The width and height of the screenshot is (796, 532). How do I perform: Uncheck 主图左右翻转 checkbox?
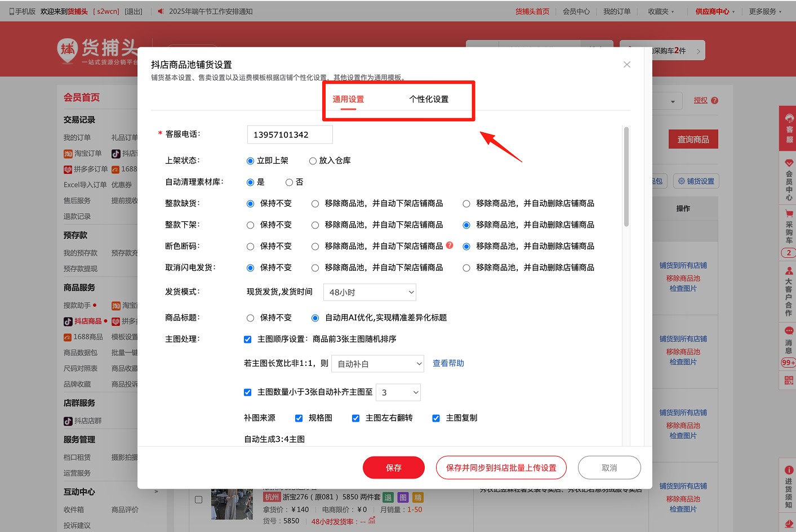click(x=355, y=418)
